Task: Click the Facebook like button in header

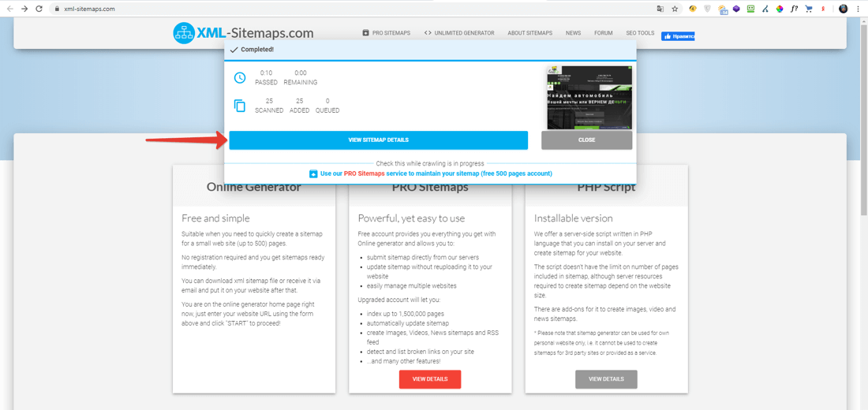Action: [678, 36]
